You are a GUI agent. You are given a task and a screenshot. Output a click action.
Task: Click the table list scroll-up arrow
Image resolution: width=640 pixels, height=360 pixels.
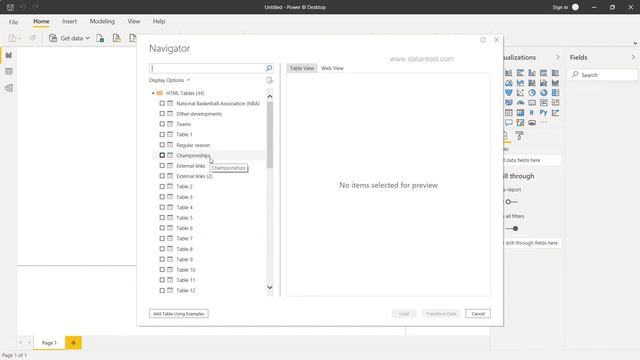click(270, 96)
